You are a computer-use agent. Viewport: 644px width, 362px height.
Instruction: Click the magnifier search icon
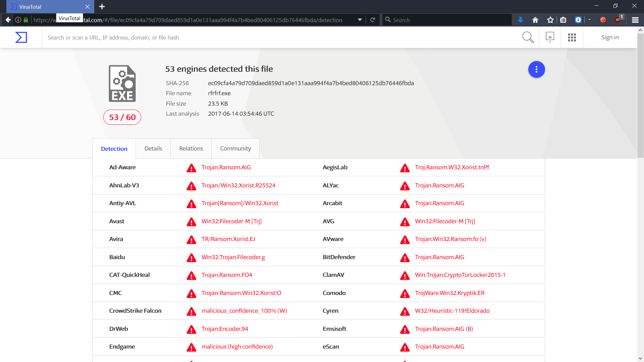528,37
